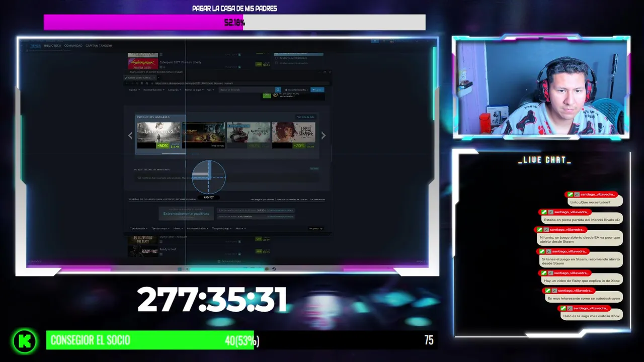Click 'Ver toda la lista' button
The width and height of the screenshot is (644, 362).
click(x=305, y=117)
